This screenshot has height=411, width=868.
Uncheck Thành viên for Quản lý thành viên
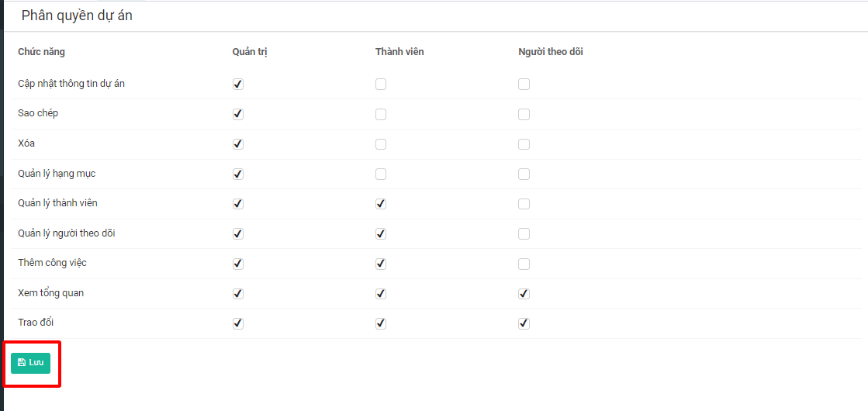[381, 204]
